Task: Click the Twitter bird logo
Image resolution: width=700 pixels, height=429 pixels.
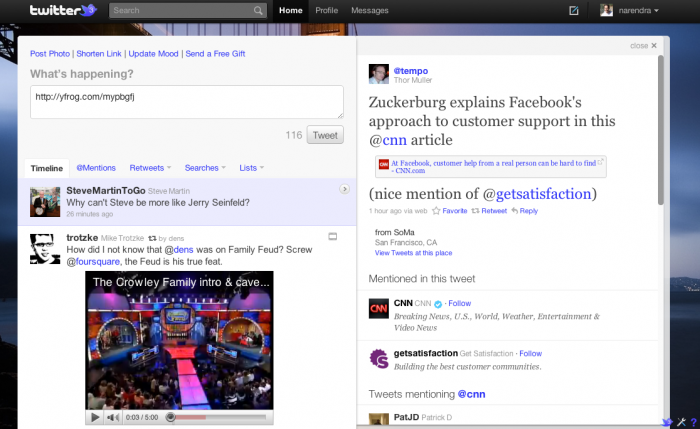Action: pyautogui.click(x=62, y=11)
